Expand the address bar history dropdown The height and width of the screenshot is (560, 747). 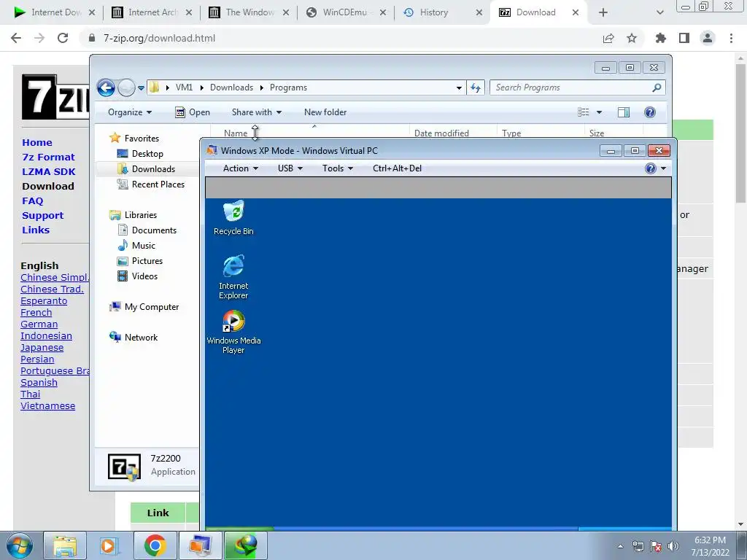pyautogui.click(x=459, y=87)
